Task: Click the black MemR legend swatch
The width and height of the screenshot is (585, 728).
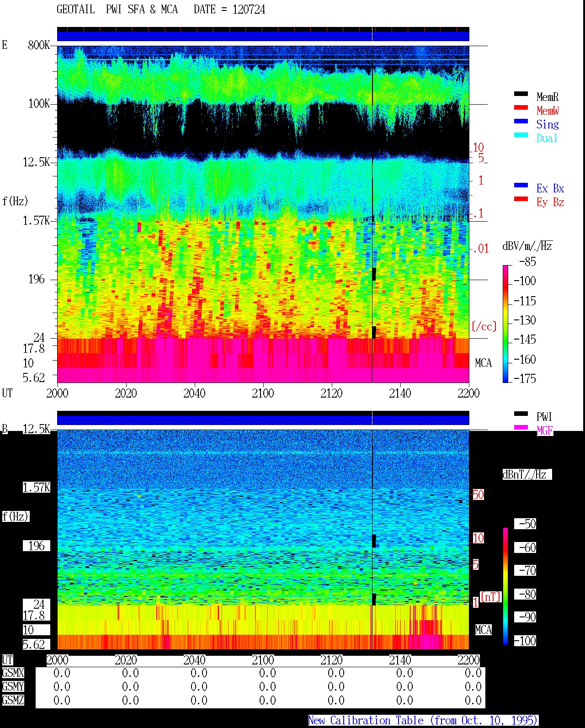Action: pyautogui.click(x=521, y=94)
